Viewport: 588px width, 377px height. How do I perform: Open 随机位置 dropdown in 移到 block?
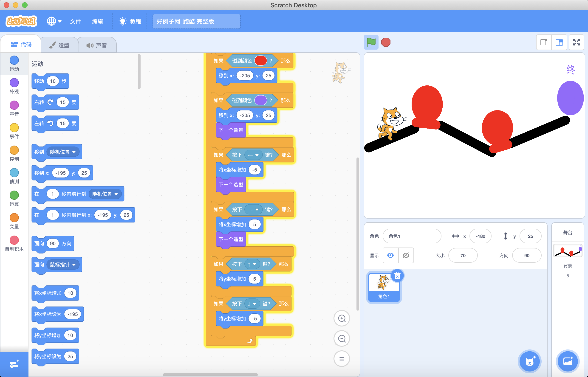63,152
